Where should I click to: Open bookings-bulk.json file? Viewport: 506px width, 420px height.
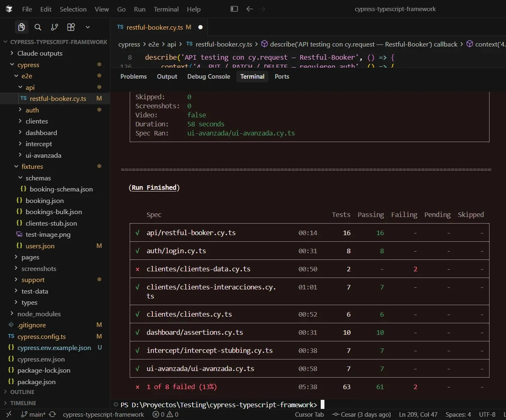coord(55,212)
